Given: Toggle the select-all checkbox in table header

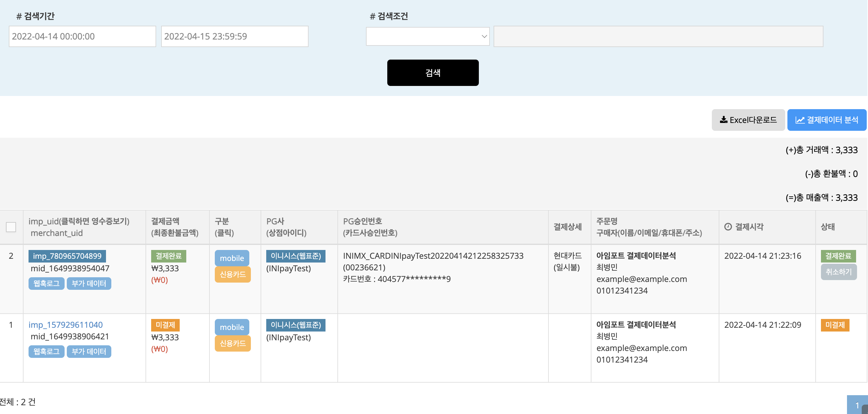Looking at the screenshot, I should (11, 227).
